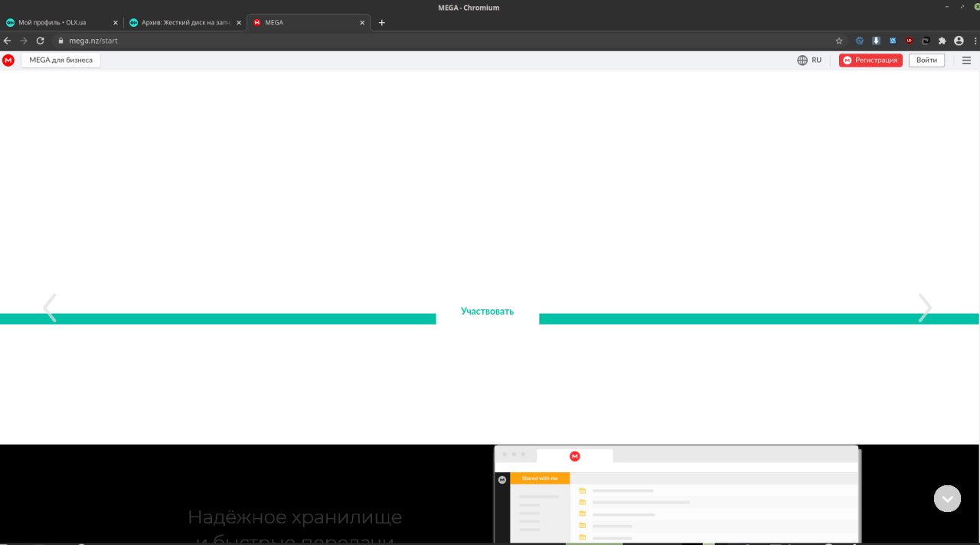
Task: Click the MEGA logo in page header
Action: 8,60
